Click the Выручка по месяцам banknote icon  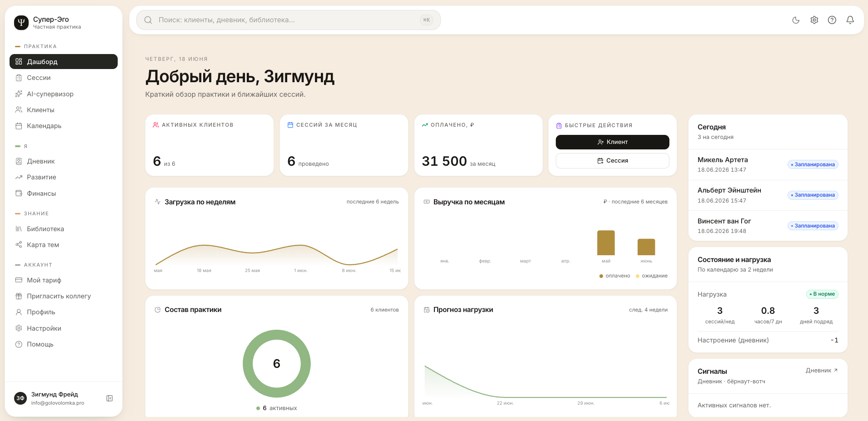point(427,202)
